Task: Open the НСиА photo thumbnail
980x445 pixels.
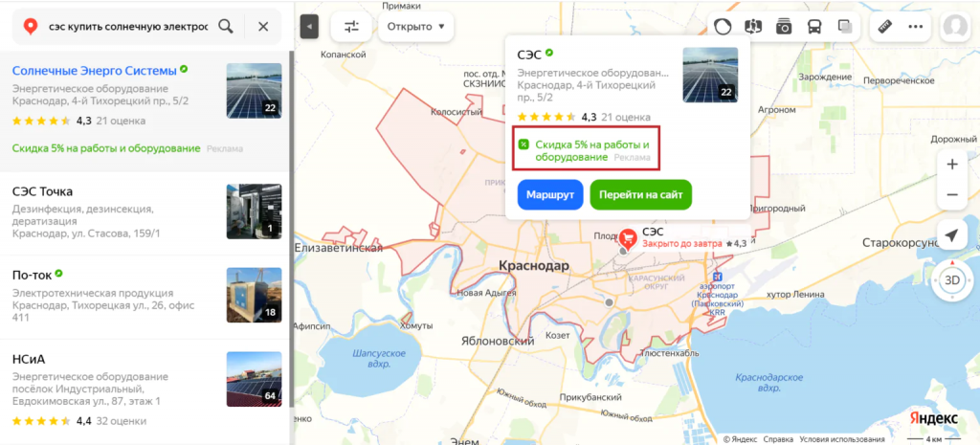Action: tap(254, 379)
